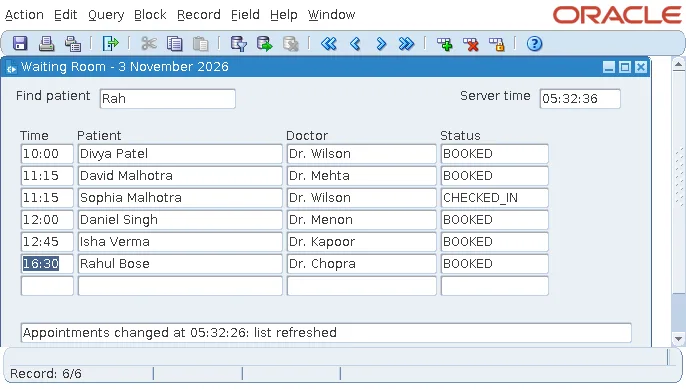The image size is (686, 389).
Task: Click the Cancel Query icon
Action: click(290, 44)
